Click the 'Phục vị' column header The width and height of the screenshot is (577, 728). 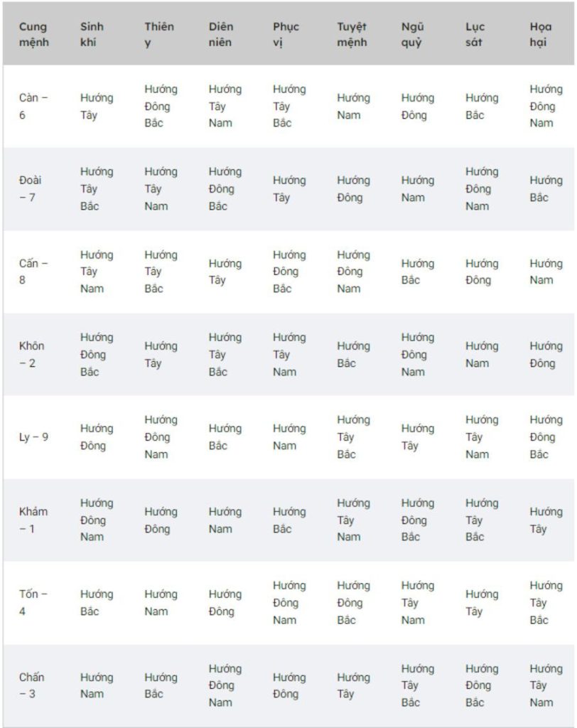(286, 34)
